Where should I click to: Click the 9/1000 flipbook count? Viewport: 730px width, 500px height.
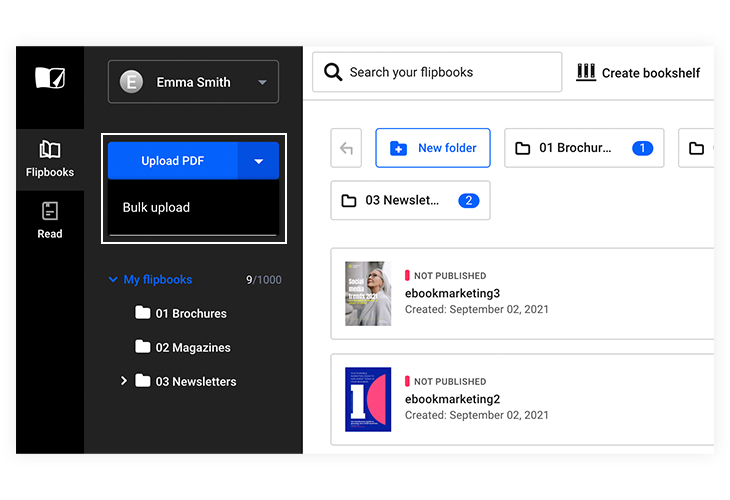[264, 280]
